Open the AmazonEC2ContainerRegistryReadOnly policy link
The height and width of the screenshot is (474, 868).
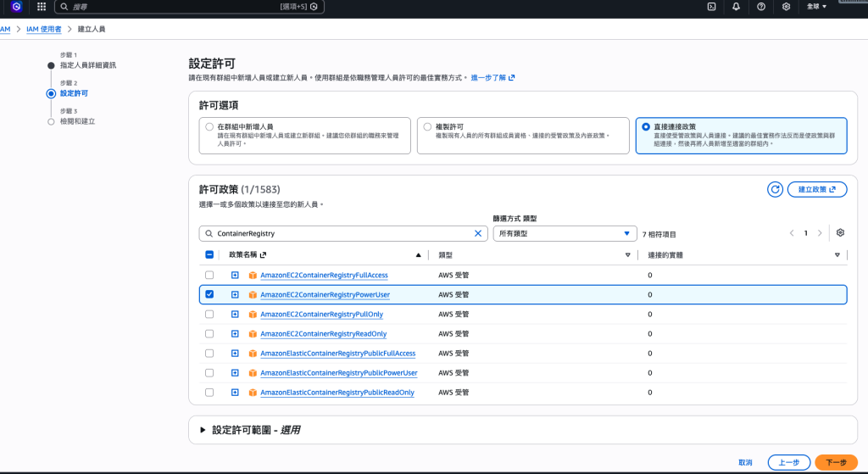pos(323,334)
